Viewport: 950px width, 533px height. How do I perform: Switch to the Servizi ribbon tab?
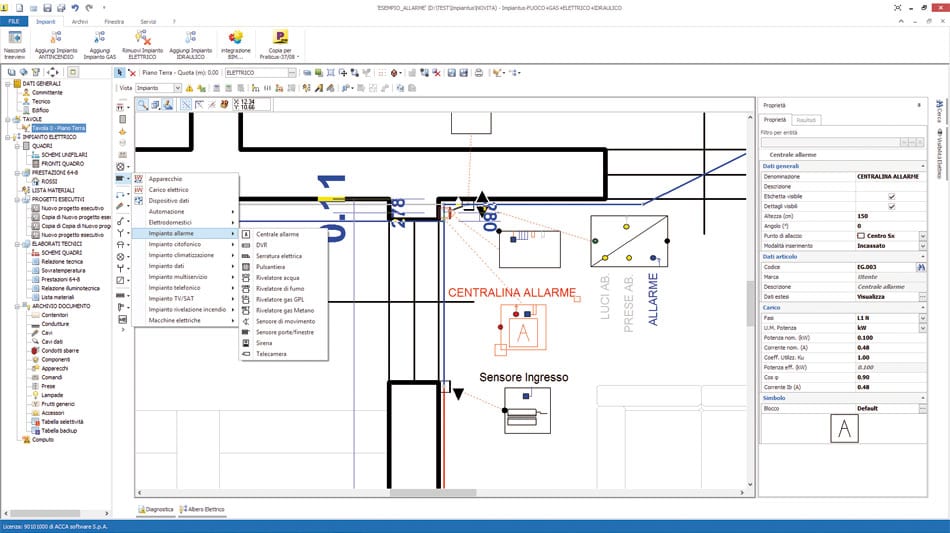click(148, 21)
